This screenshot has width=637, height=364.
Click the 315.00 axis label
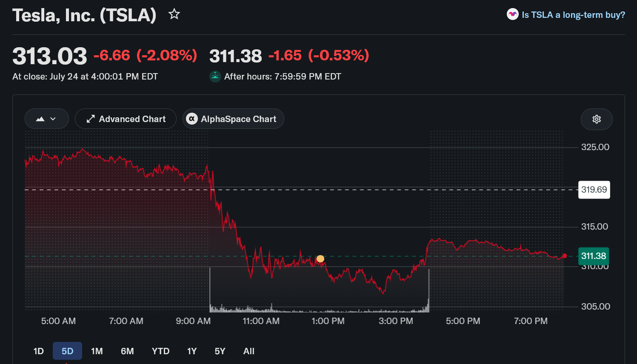[x=595, y=227]
